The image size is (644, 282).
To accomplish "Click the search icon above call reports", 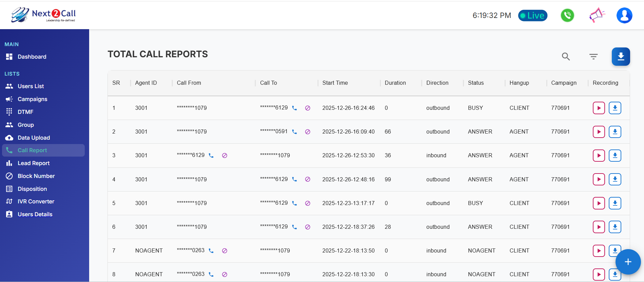I will click(x=566, y=57).
